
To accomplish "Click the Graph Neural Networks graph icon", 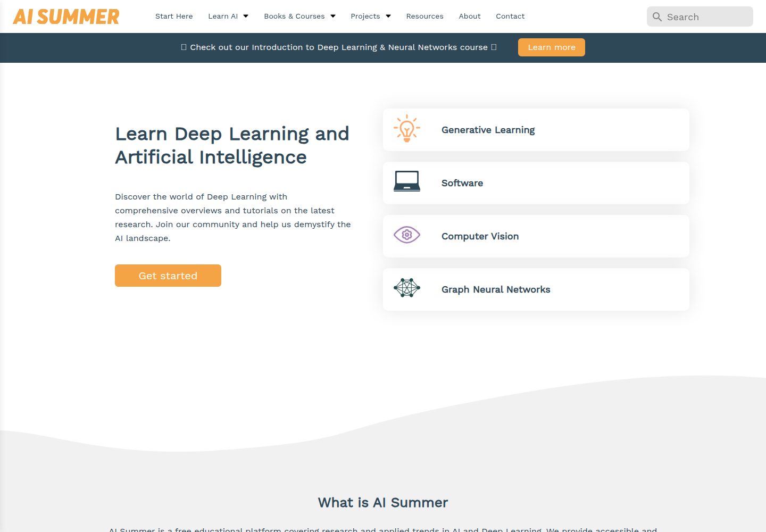I will 407,288.
